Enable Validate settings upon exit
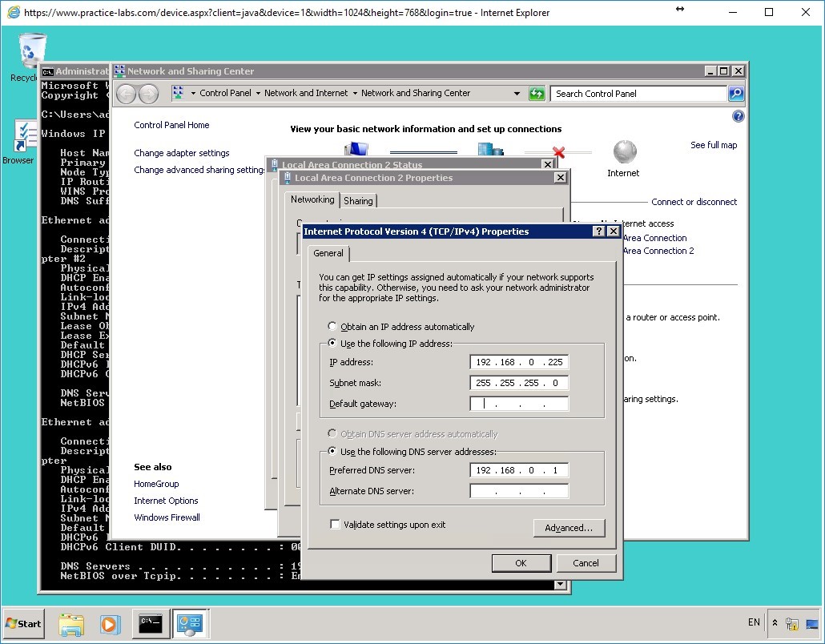The image size is (825, 644). click(x=335, y=524)
